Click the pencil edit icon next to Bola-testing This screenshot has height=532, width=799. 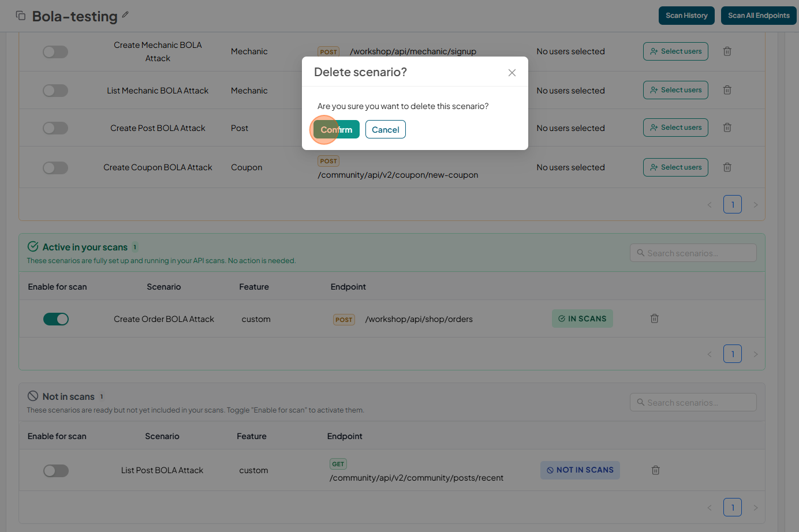click(125, 15)
